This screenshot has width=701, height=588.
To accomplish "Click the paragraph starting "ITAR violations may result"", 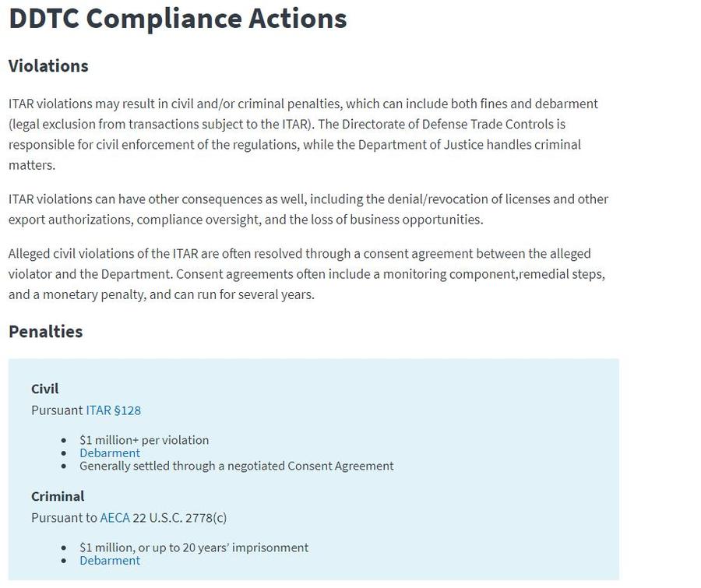I will coord(303,134).
